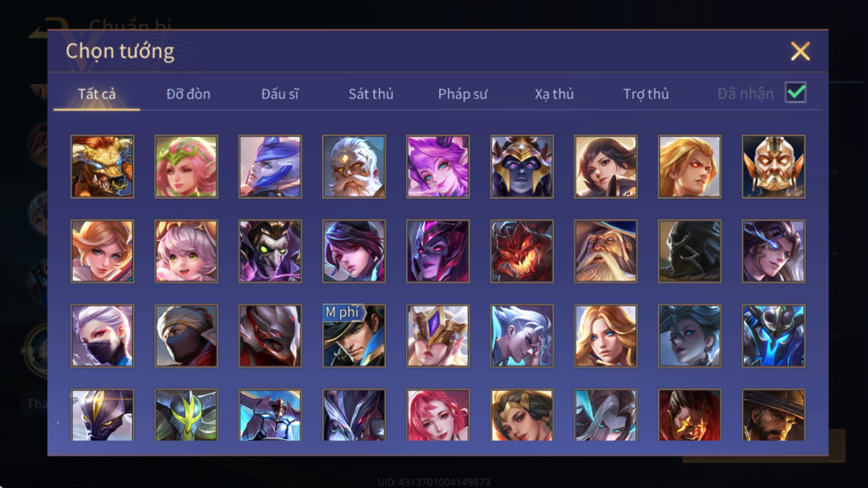Open the Trợ thủ tab
This screenshot has width=868, height=488.
(x=646, y=94)
